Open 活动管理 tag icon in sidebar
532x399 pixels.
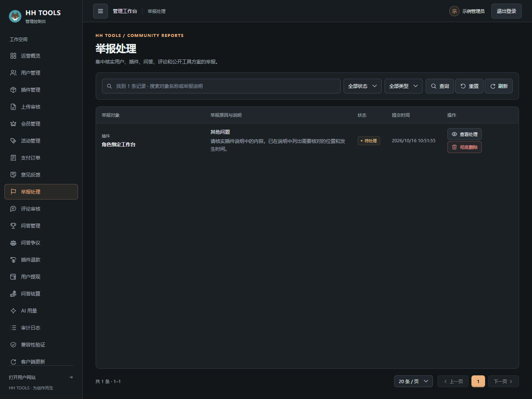tap(13, 141)
